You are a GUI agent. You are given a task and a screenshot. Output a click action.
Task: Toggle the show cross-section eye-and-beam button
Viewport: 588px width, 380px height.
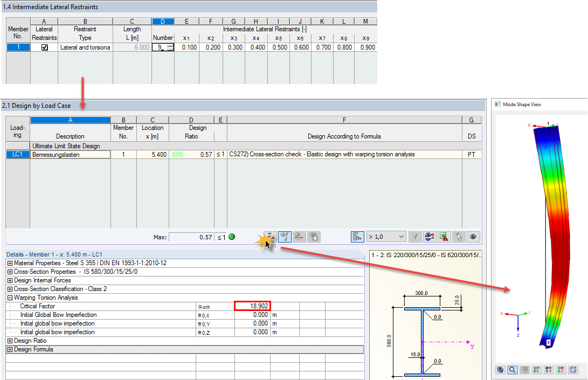click(x=285, y=237)
